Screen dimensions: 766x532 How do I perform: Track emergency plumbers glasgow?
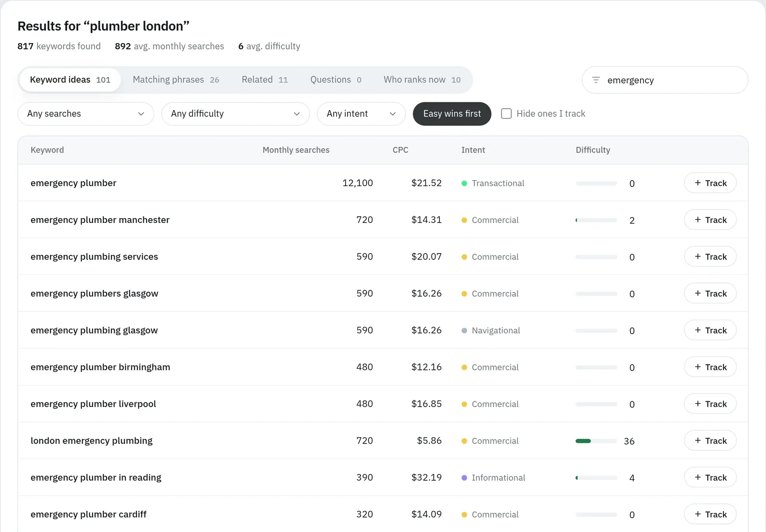click(710, 293)
